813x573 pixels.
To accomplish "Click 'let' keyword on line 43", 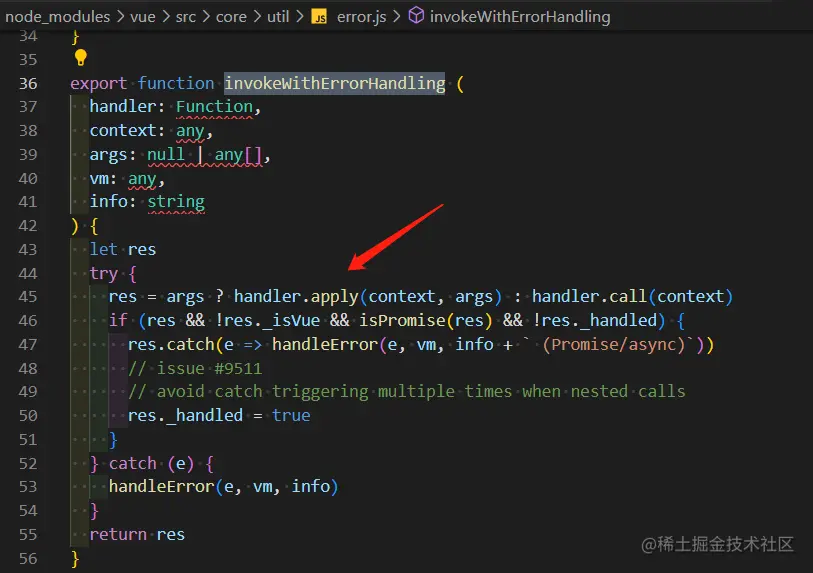I will click(x=104, y=249).
